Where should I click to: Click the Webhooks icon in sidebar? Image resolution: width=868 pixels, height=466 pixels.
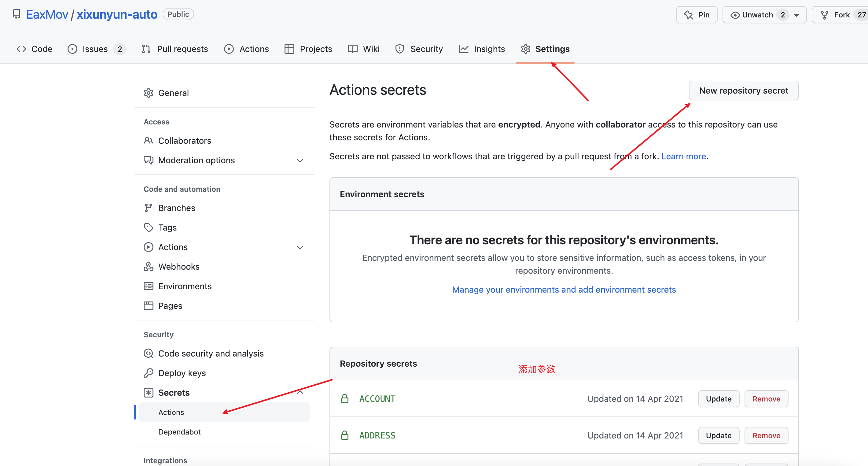[x=148, y=267]
